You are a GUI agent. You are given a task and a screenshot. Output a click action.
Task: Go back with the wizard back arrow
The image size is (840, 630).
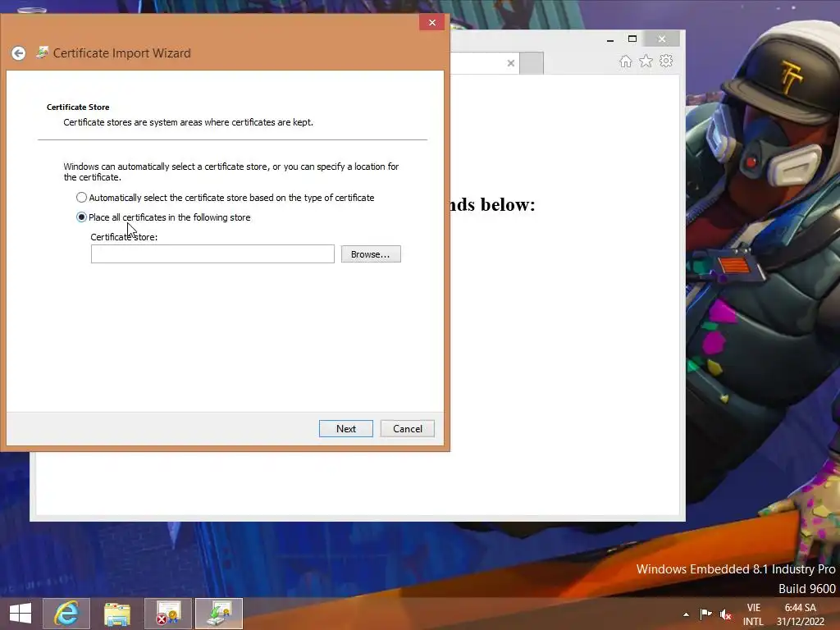point(19,53)
